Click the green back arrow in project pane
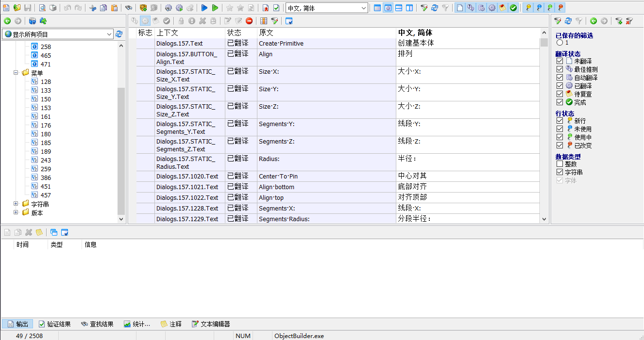The image size is (644, 340). [x=7, y=21]
